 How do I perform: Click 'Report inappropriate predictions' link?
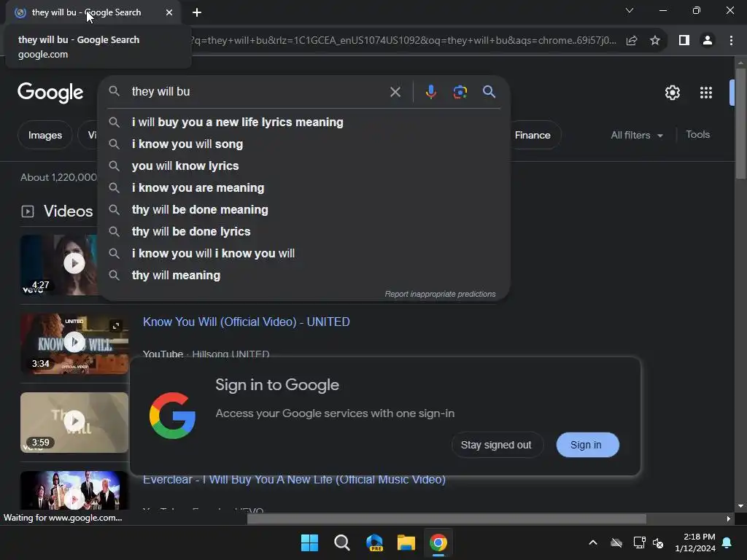[440, 295]
